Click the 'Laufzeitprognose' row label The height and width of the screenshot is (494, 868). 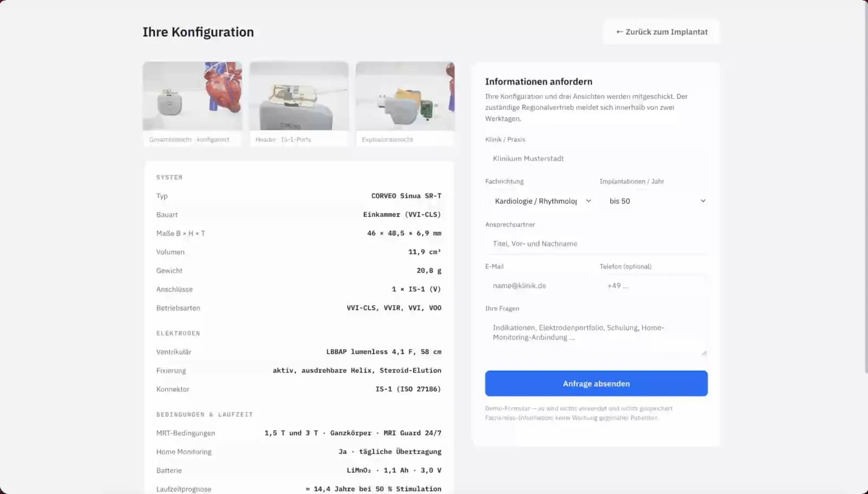[x=184, y=489]
